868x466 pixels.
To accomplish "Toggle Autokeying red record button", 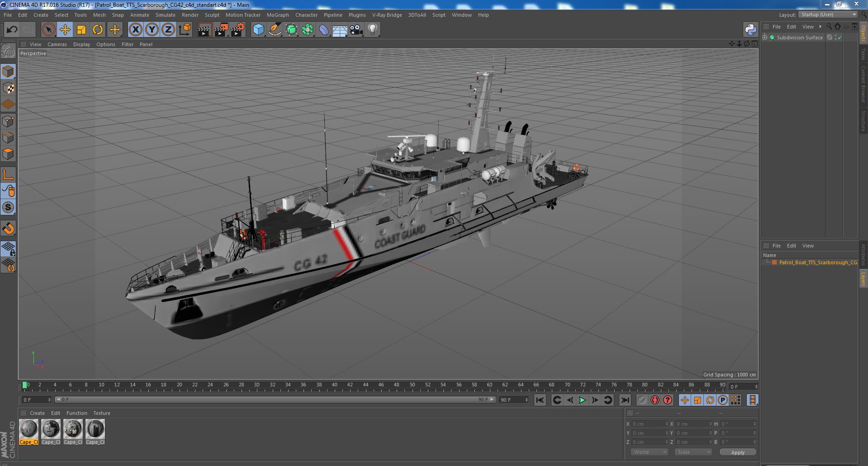I will coord(655,400).
